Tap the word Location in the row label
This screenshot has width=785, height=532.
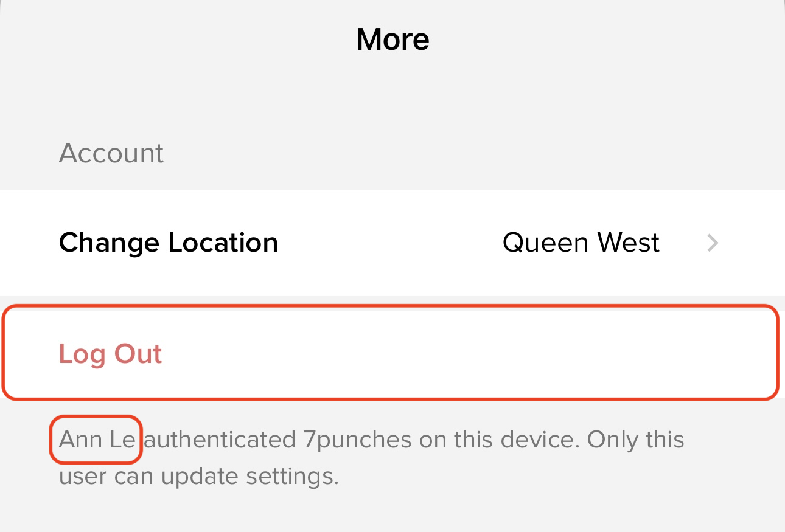click(223, 243)
